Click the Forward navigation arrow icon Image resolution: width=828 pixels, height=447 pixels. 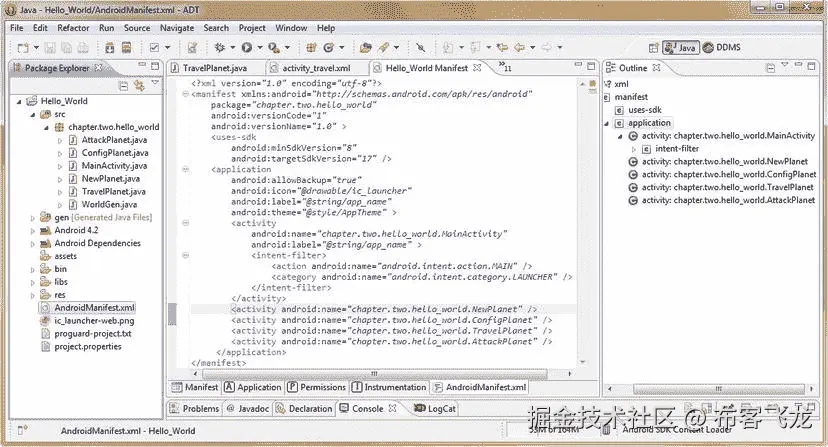coord(547,48)
